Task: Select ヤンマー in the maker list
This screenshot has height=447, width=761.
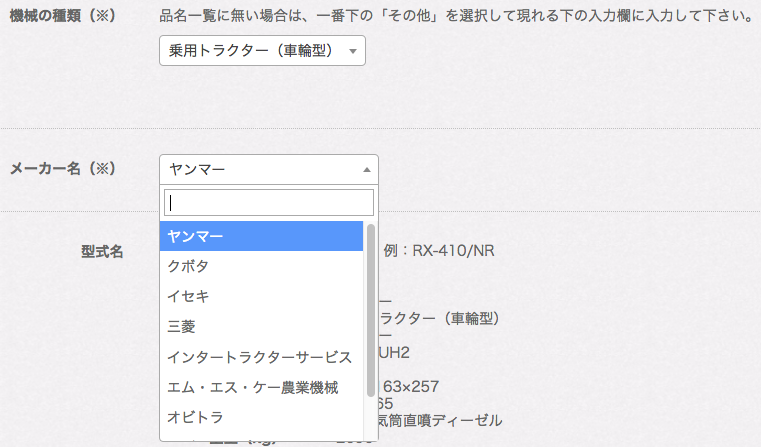Action: pyautogui.click(x=261, y=236)
